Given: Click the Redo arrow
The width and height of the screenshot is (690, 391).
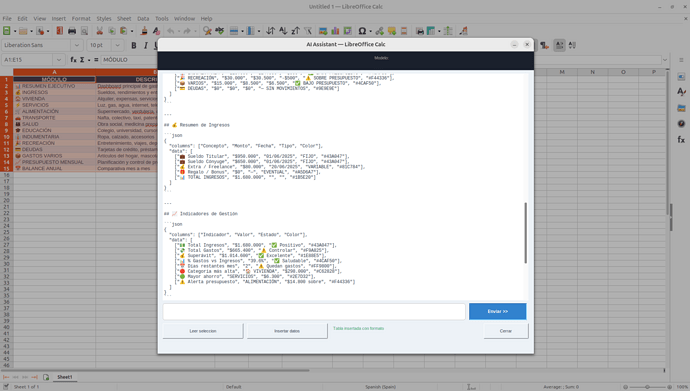Looking at the screenshot, I should coord(187,31).
